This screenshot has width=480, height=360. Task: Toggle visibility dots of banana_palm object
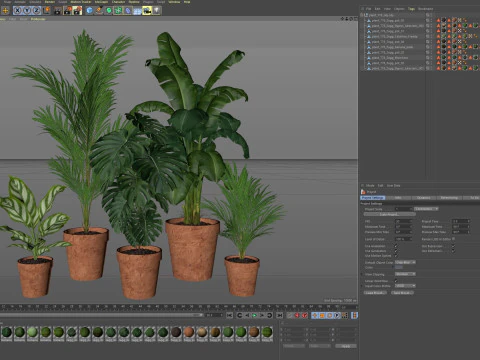coord(431,47)
